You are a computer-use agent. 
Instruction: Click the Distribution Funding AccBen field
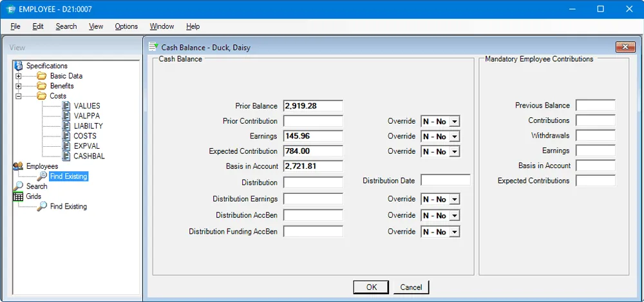click(313, 231)
